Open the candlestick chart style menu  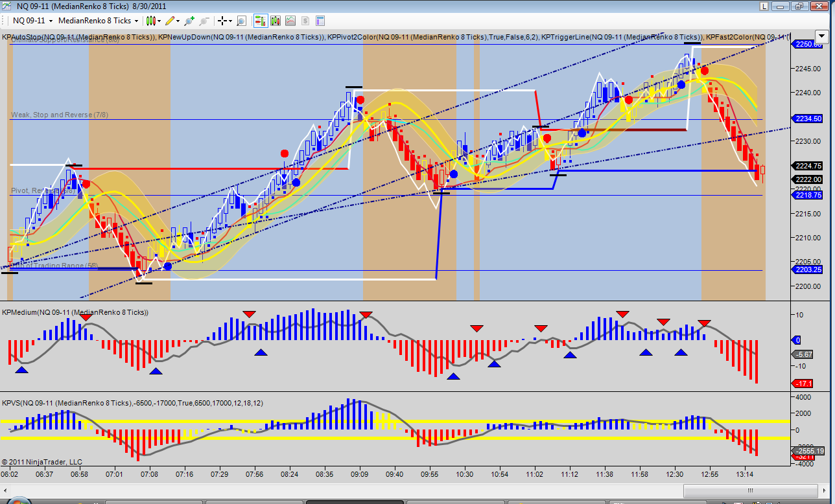[x=154, y=21]
